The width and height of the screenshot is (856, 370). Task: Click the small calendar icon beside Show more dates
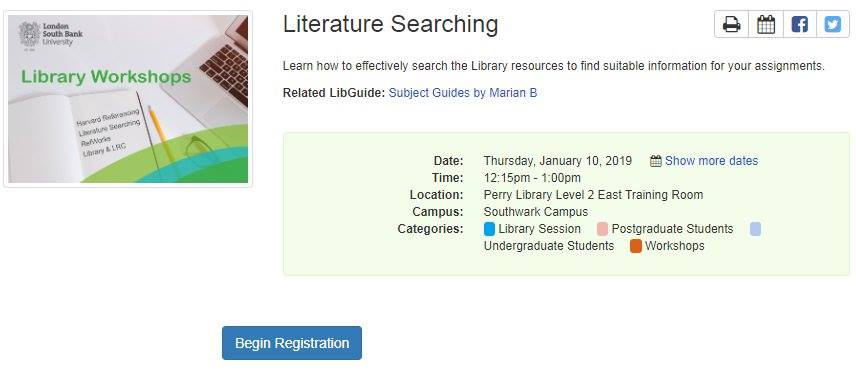656,161
